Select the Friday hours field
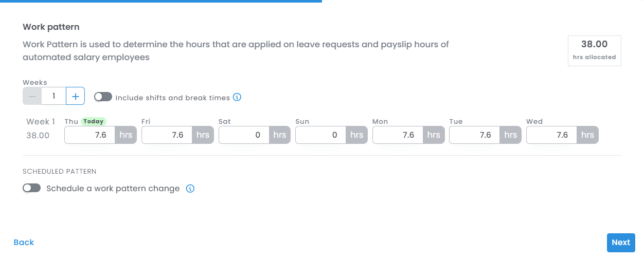The width and height of the screenshot is (644, 260). tap(167, 135)
